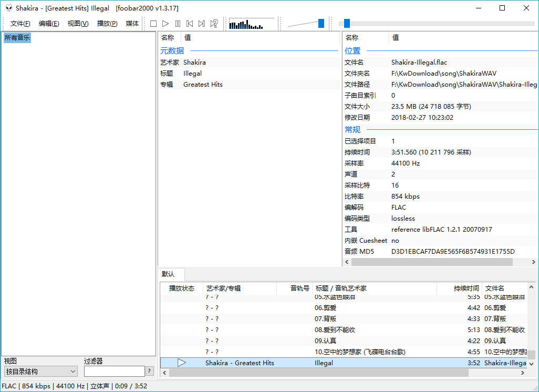Click the spectrum visualizer in toolbar
Image resolution: width=539 pixels, height=392 pixels.
[252, 24]
